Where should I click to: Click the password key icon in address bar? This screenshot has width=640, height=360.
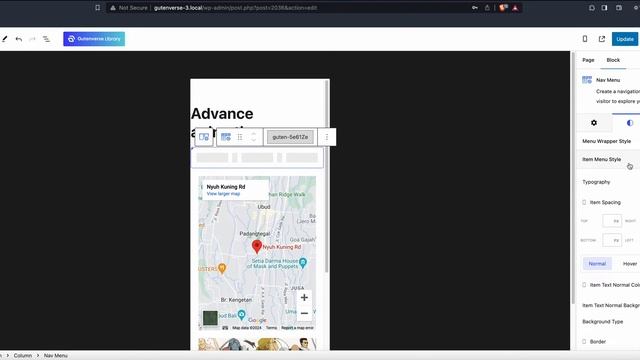(475, 8)
